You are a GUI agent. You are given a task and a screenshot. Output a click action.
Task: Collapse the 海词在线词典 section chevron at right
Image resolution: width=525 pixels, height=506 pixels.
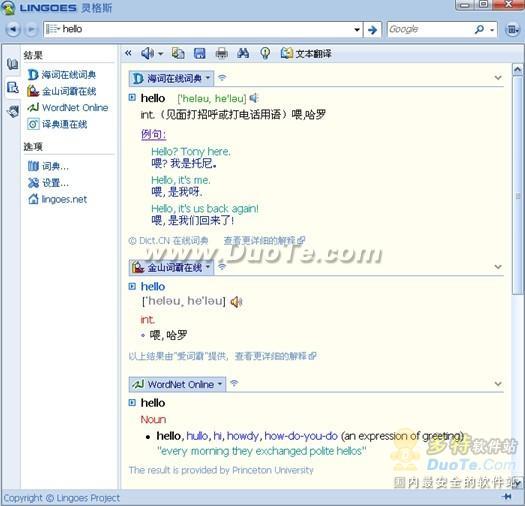coord(498,78)
